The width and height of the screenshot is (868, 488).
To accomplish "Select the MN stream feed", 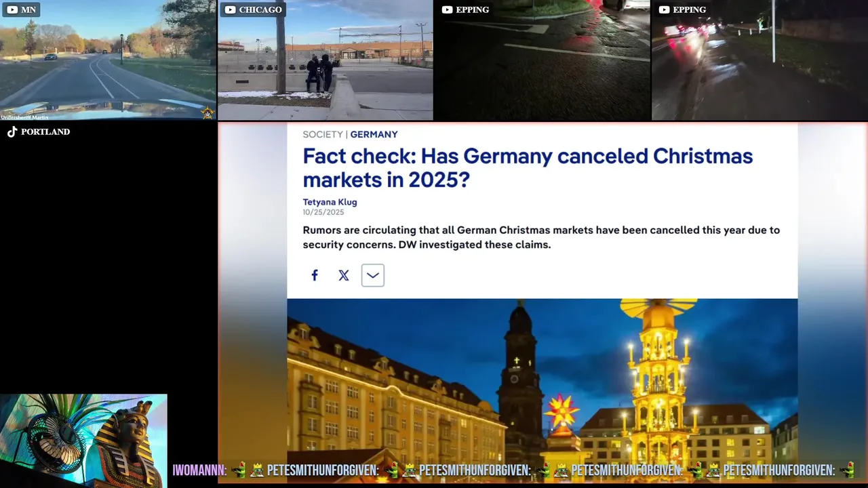I will (x=108, y=60).
